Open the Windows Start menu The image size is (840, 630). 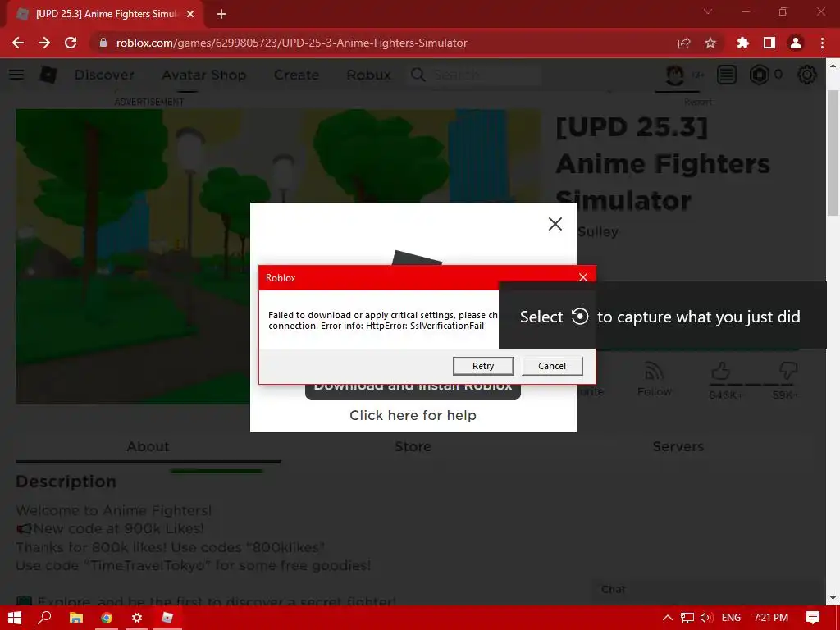[x=15, y=618]
